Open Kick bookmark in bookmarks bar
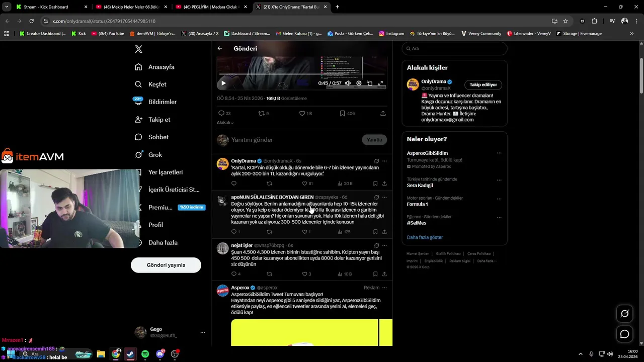Viewport: 644px width, 362px height. (78, 34)
